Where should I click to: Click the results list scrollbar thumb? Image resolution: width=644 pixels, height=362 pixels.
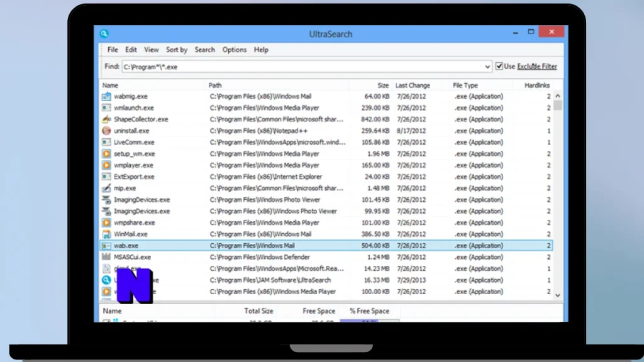tap(558, 105)
